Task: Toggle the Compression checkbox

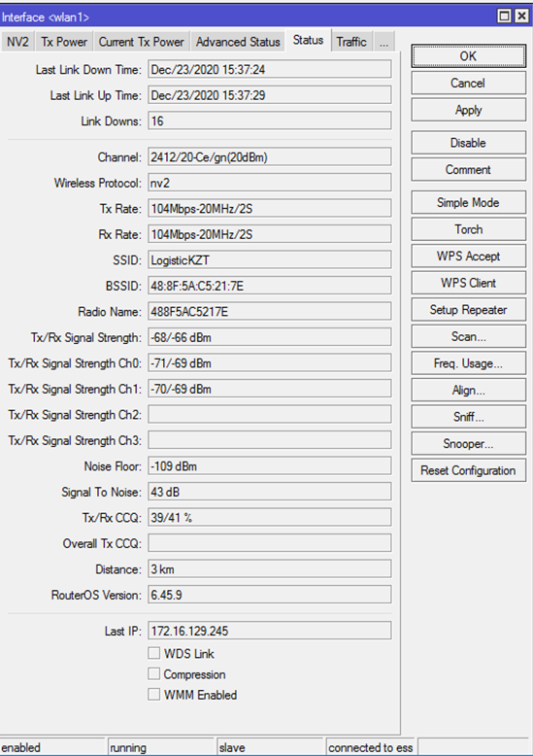Action: point(154,673)
